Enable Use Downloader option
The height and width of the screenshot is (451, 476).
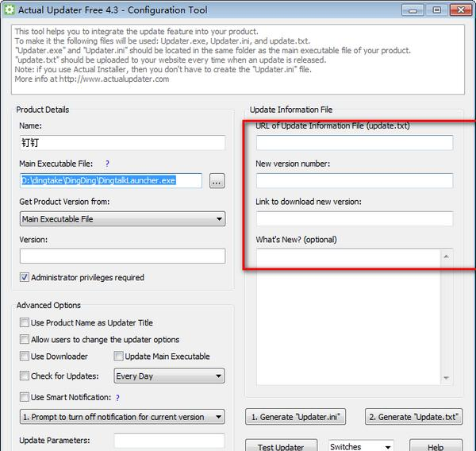pos(25,357)
